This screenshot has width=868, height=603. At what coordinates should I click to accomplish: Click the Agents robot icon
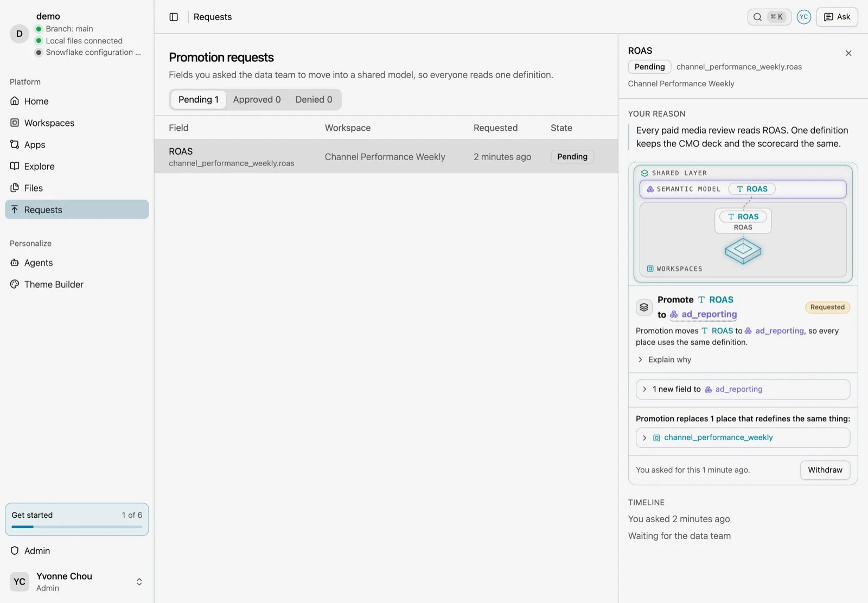15,263
